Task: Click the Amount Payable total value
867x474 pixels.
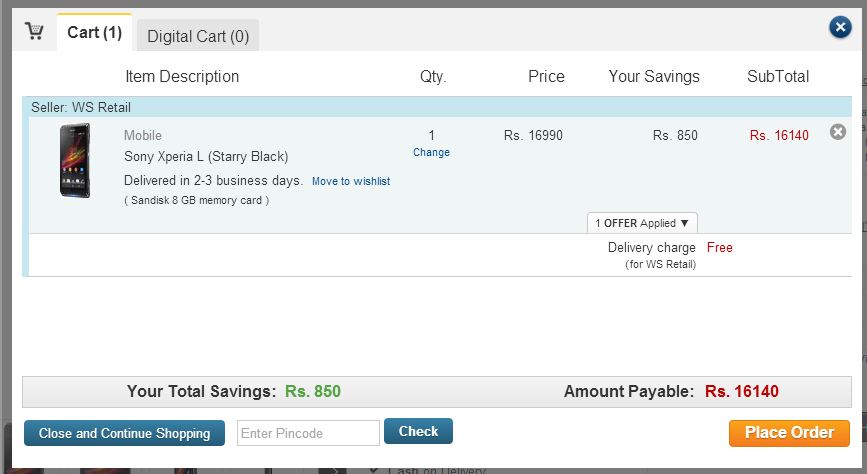Action: pyautogui.click(x=741, y=391)
